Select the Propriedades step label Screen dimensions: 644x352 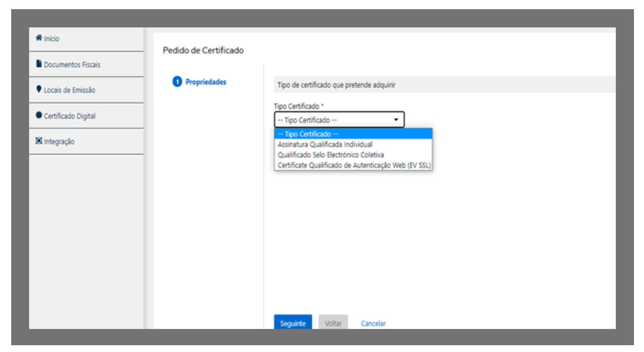pos(206,82)
